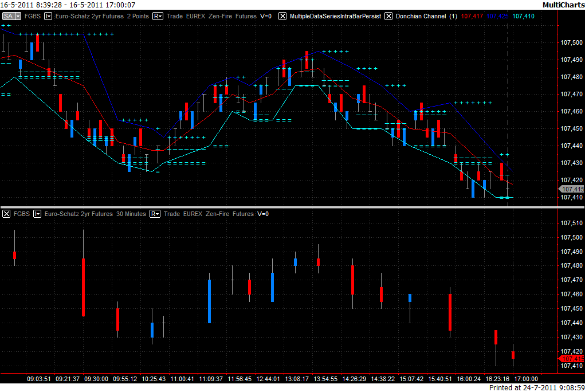Open the 'R' dropdown in the 30 Minutes pane

coord(155,214)
